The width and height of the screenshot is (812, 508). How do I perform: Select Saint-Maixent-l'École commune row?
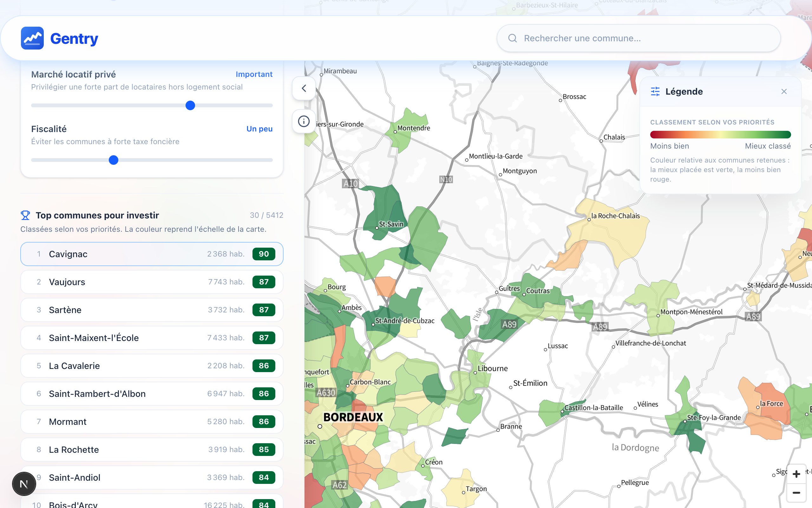[x=152, y=338]
